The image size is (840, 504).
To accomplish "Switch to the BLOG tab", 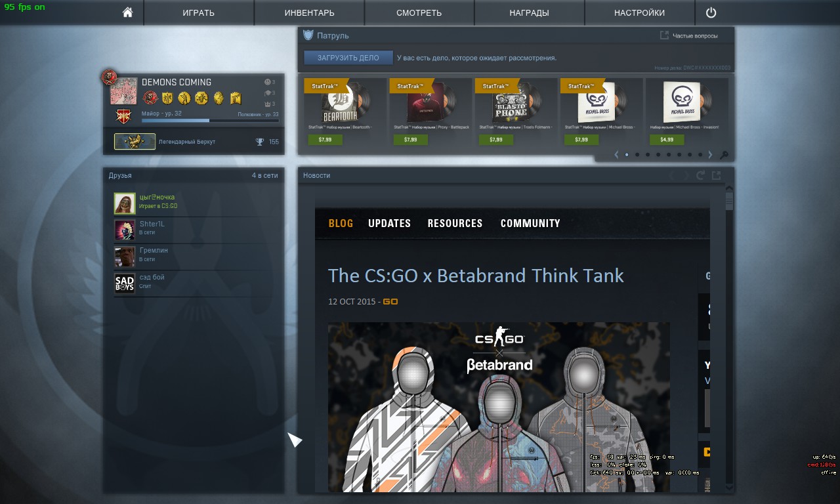I will [x=341, y=223].
